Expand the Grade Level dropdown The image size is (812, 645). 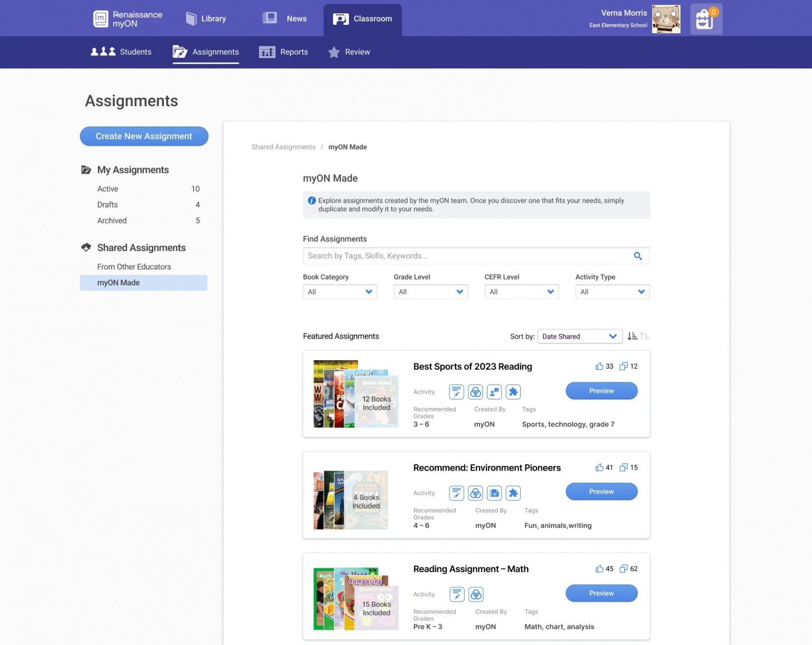click(430, 292)
